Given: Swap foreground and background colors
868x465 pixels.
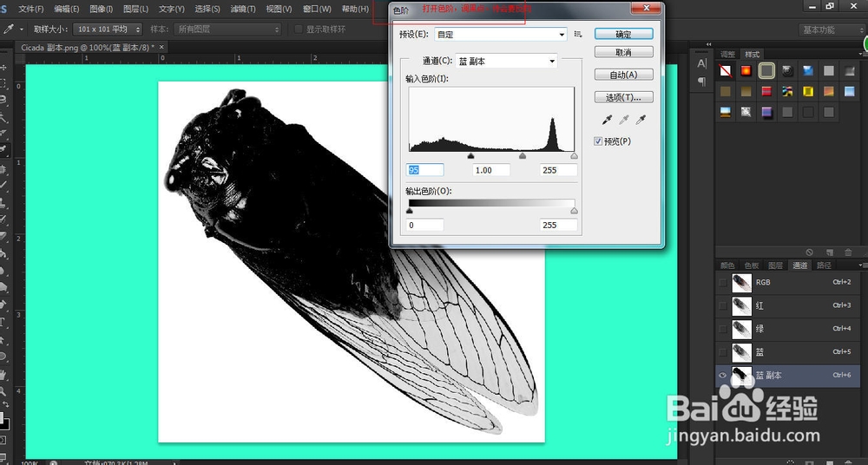Looking at the screenshot, I should click(6, 404).
